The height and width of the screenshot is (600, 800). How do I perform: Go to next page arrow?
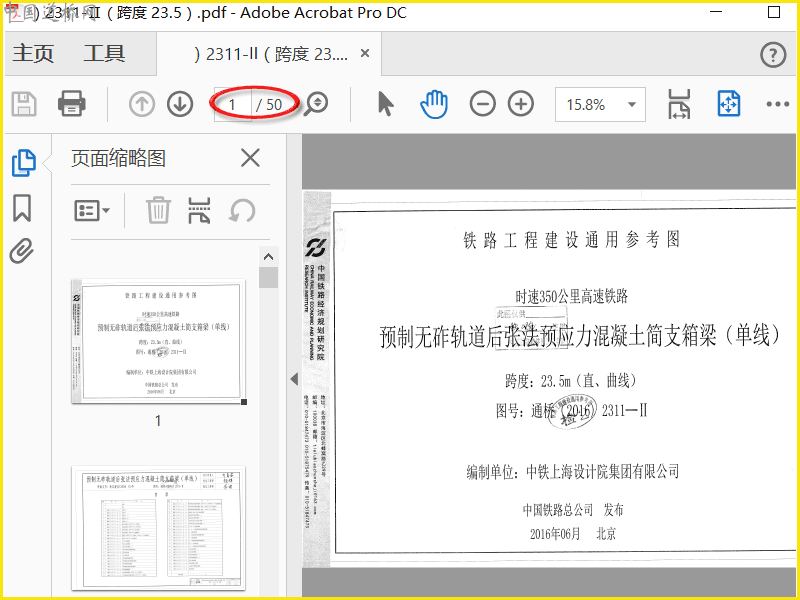pyautogui.click(x=180, y=104)
